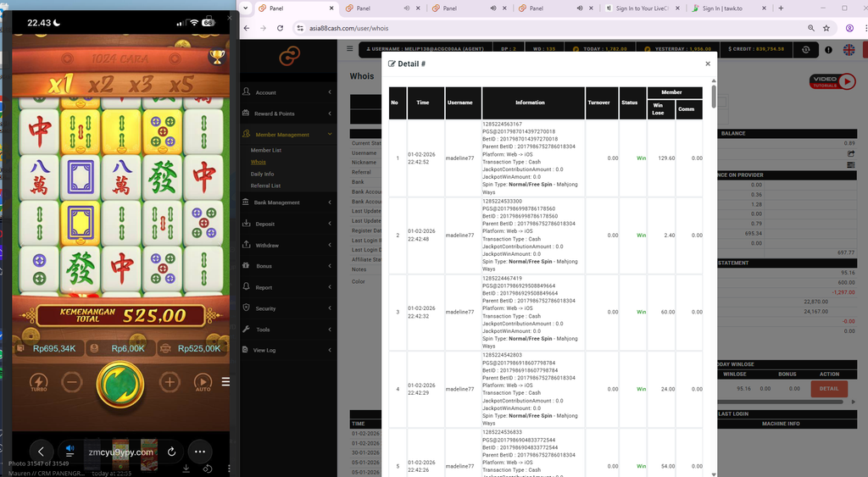
Task: Close the Detail dialog
Action: [x=708, y=64]
